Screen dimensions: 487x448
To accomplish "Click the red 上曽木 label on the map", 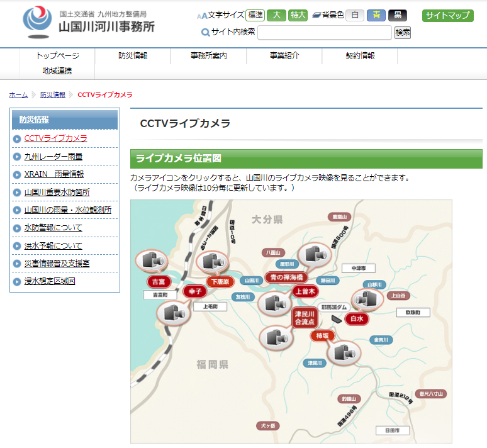I will click(x=305, y=291).
